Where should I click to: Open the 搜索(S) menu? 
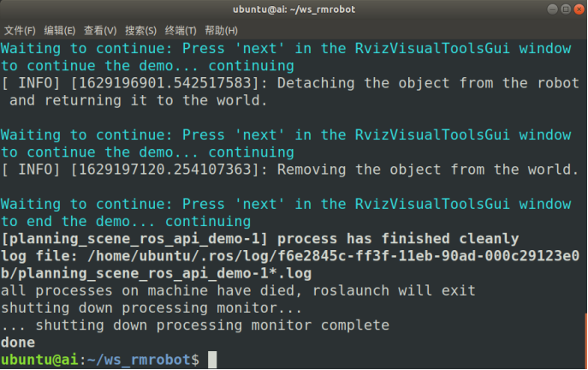coord(140,30)
